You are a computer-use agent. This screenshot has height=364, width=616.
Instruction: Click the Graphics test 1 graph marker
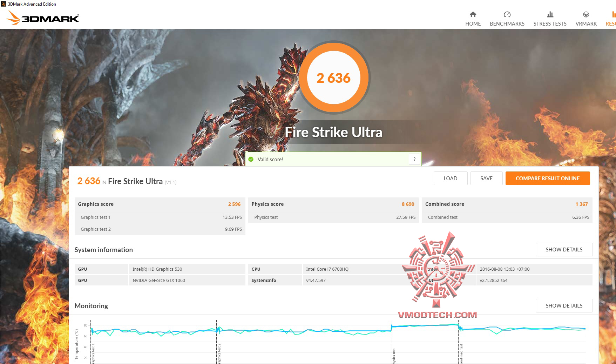pos(93,354)
